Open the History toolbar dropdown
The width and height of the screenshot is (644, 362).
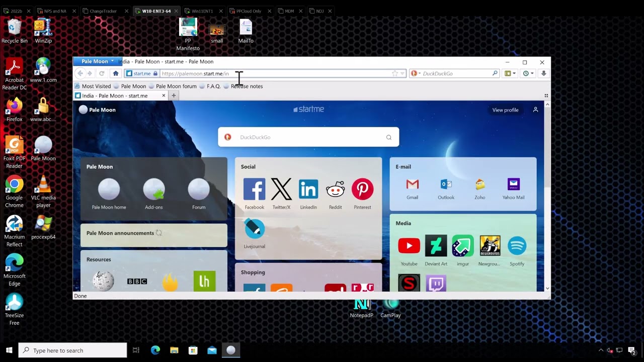(x=528, y=73)
